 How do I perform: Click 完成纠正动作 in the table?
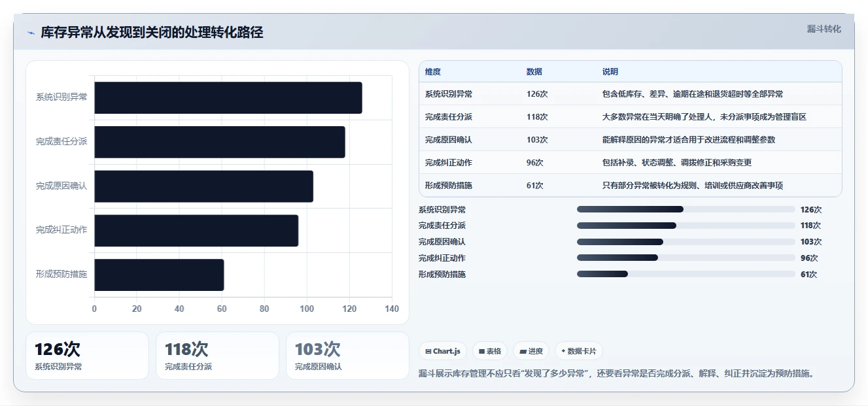coord(449,163)
